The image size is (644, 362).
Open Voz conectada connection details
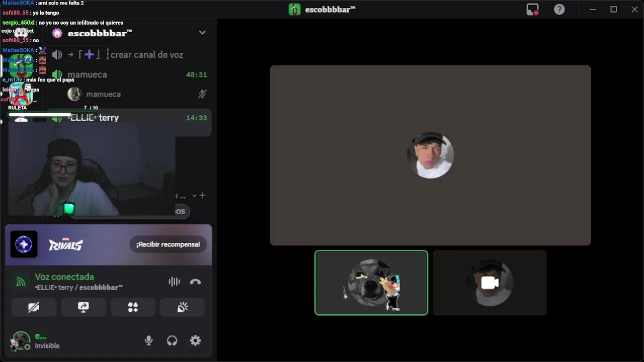(64, 277)
